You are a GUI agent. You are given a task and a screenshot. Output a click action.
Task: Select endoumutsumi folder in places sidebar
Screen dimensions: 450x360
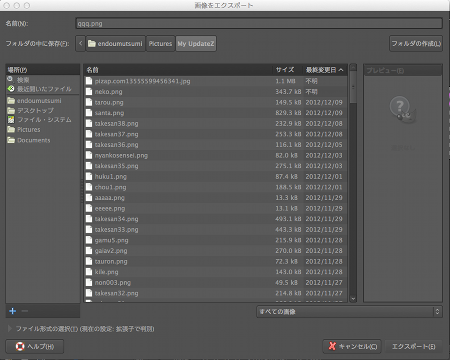43,101
